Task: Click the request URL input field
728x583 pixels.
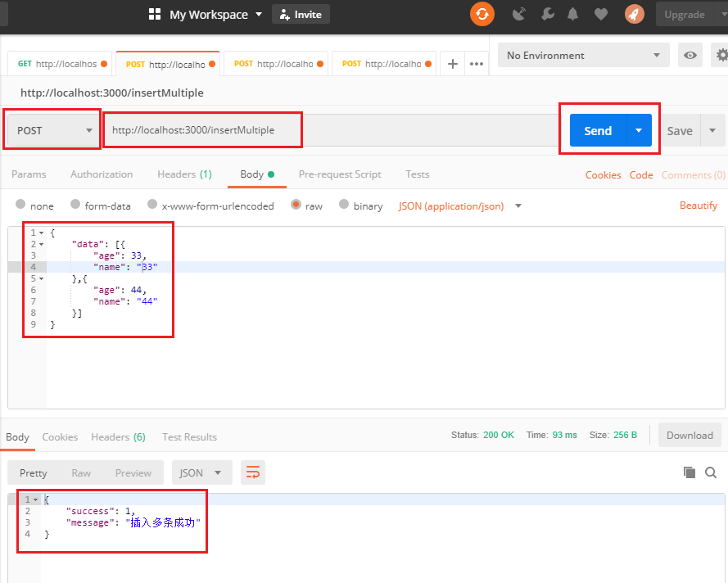Action: click(x=330, y=130)
